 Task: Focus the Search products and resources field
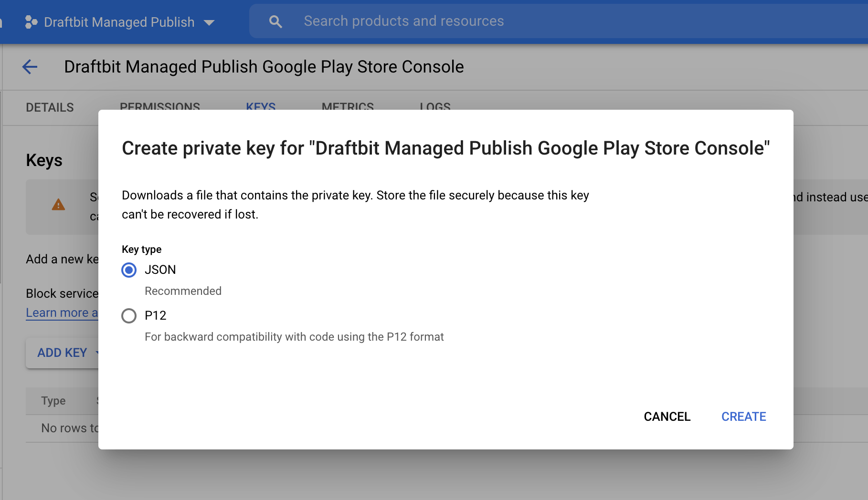pos(559,21)
